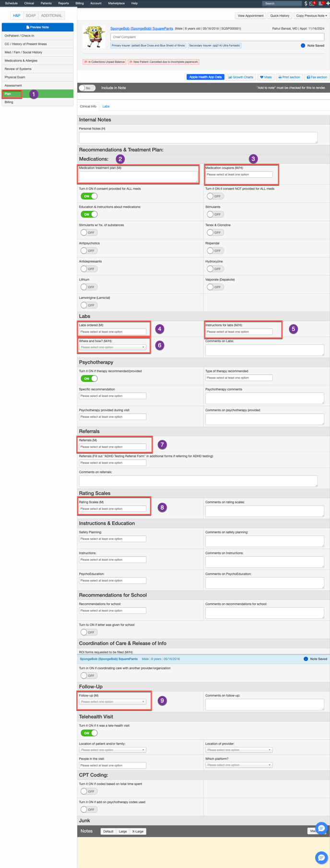Toggle the Include in Note switch

coord(87,88)
